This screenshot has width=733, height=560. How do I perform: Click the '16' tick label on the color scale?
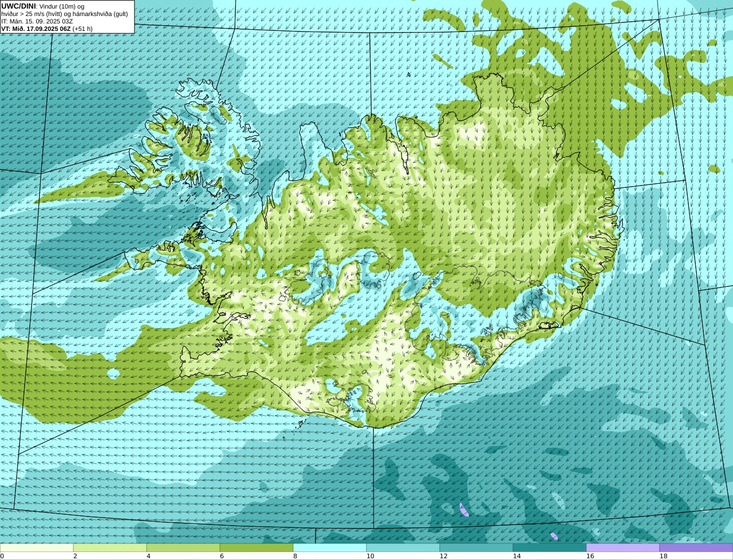(589, 556)
